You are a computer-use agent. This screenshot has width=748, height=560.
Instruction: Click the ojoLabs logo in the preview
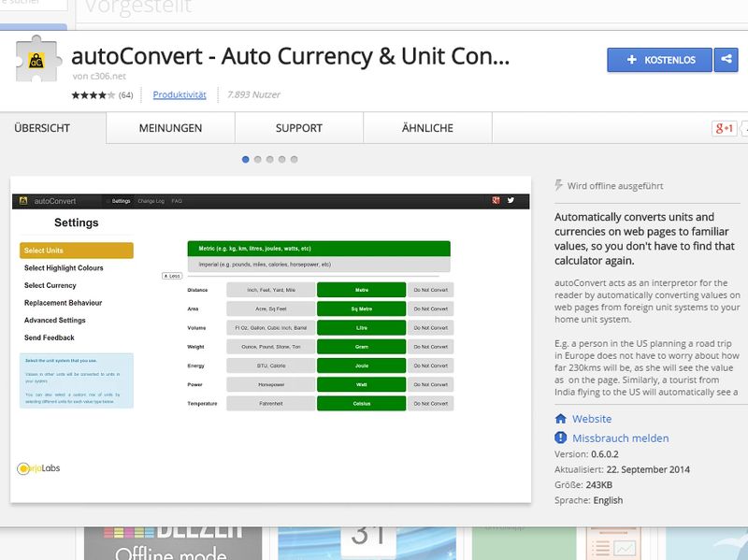pyautogui.click(x=38, y=468)
